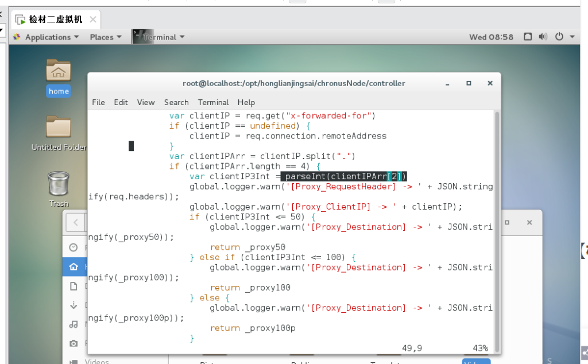Click the Documents page icon in Files sidebar
588x364 pixels.
[x=73, y=286]
